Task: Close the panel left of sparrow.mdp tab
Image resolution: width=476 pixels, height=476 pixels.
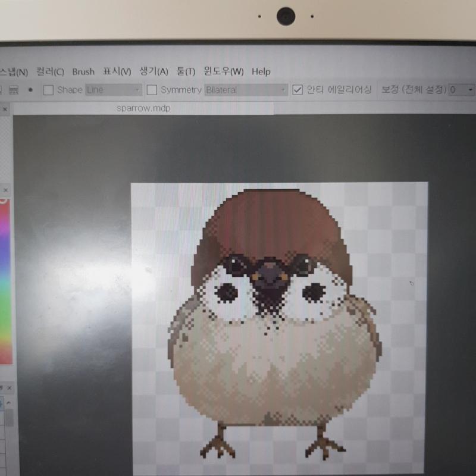Action: click(5, 109)
